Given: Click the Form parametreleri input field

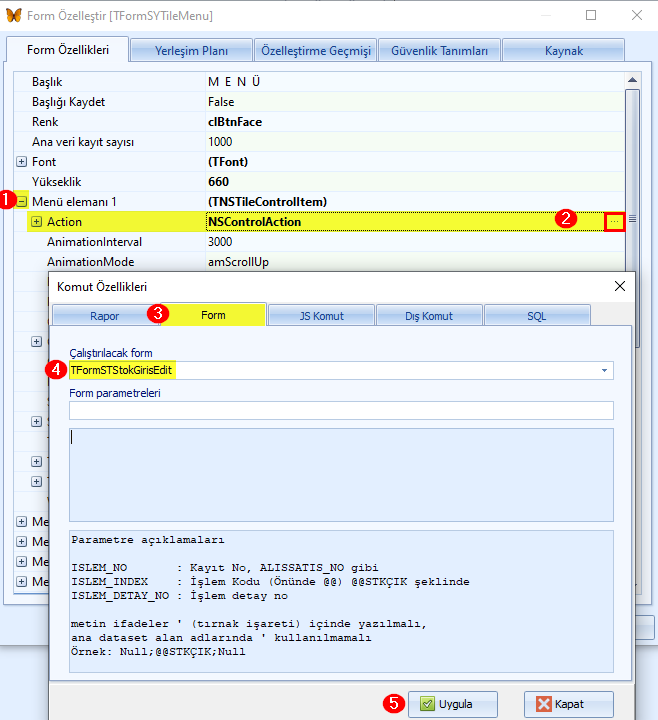Looking at the screenshot, I should (341, 410).
